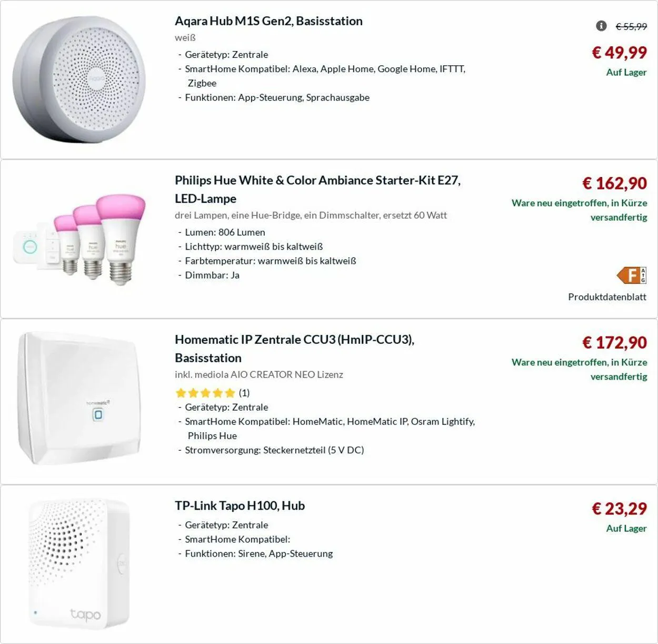Viewport: 658px width, 644px height.
Task: Open TP-Link Tapo H100 Hub title
Action: coord(240,506)
